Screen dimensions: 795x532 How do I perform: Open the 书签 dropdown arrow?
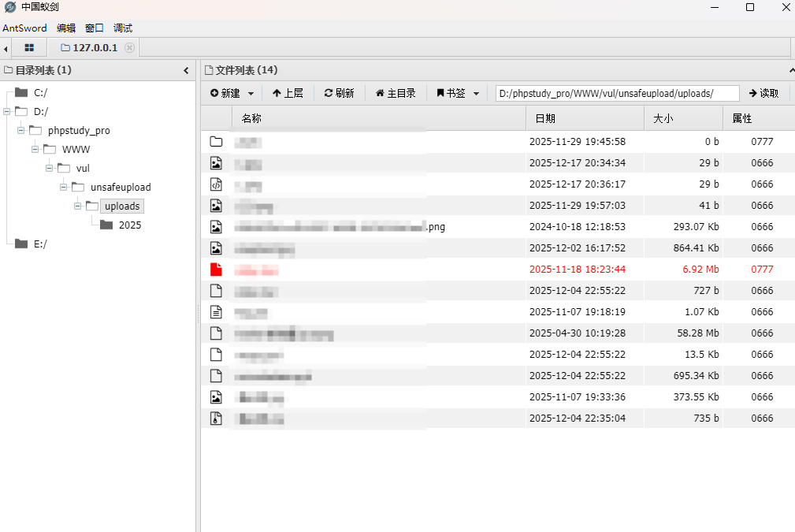coord(476,94)
